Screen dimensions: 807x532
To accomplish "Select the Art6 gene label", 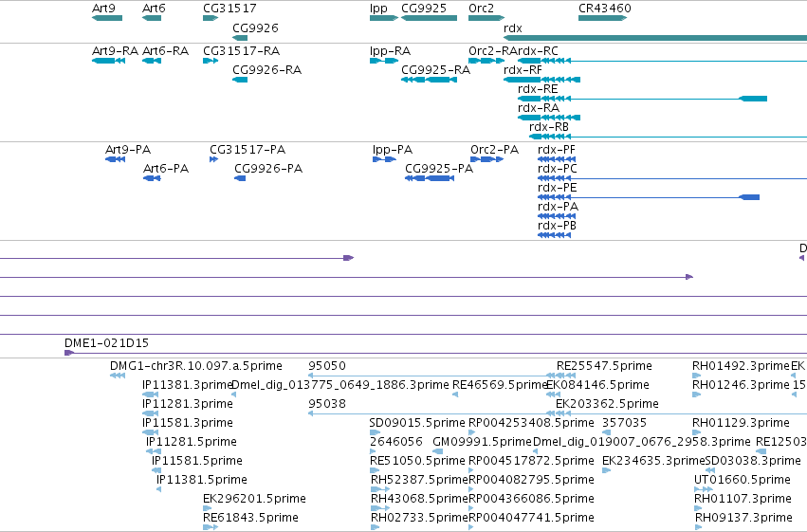I will (154, 9).
